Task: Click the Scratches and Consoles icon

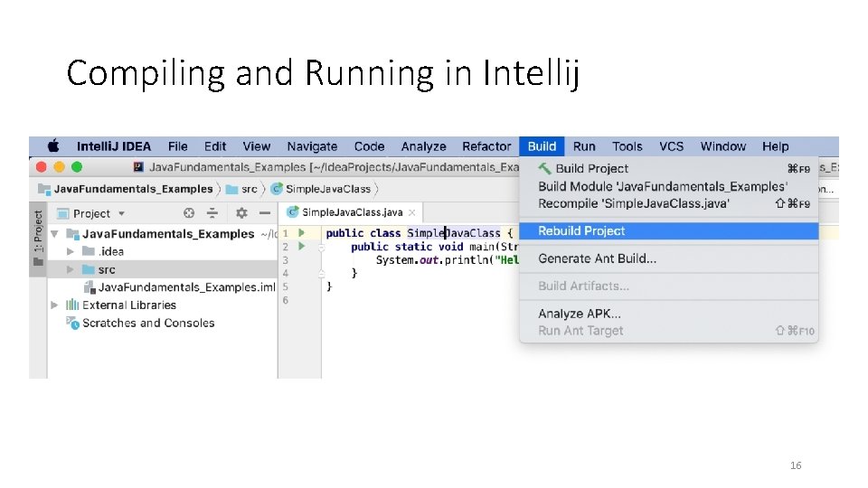Action: pyautogui.click(x=72, y=323)
